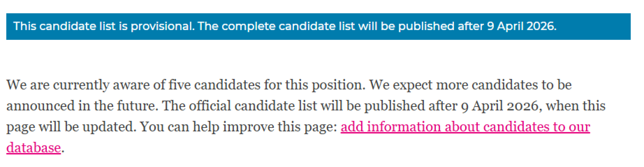Open the add information about candidates link
Screen dimensions: 644x167
[465, 127]
